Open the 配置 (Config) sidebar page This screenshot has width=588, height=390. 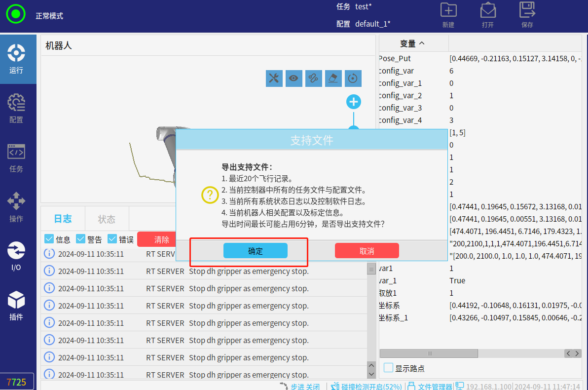pyautogui.click(x=16, y=109)
